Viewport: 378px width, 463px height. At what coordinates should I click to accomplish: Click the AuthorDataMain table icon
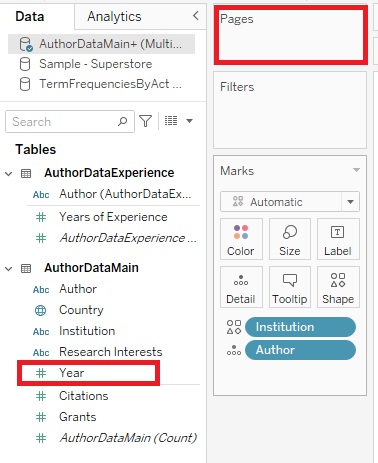coord(26,268)
